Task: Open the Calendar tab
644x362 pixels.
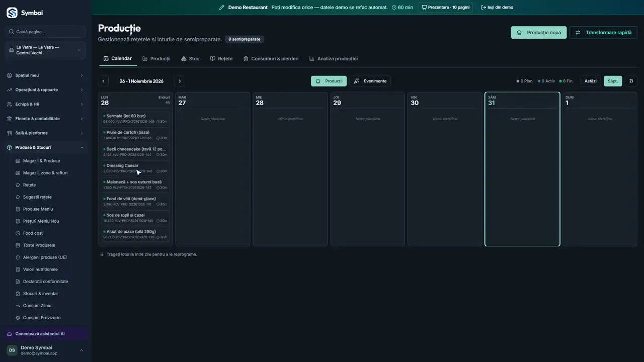Action: tap(118, 59)
